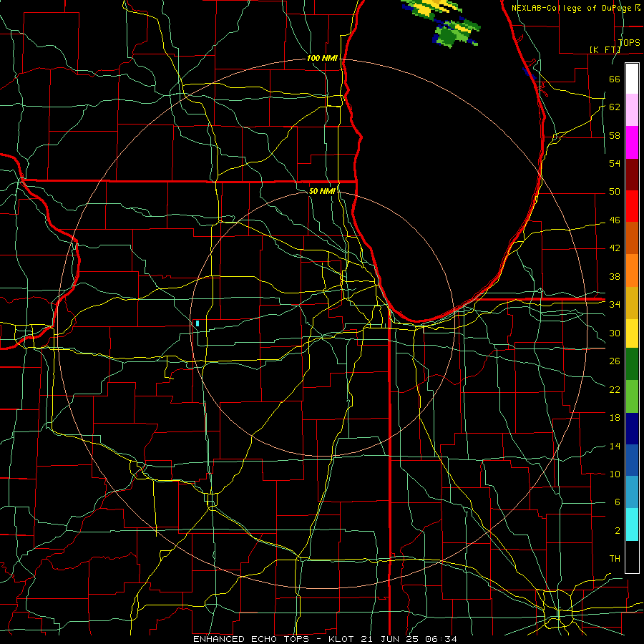Click the legend value 26
The width and height of the screenshot is (644, 644).
[615, 361]
